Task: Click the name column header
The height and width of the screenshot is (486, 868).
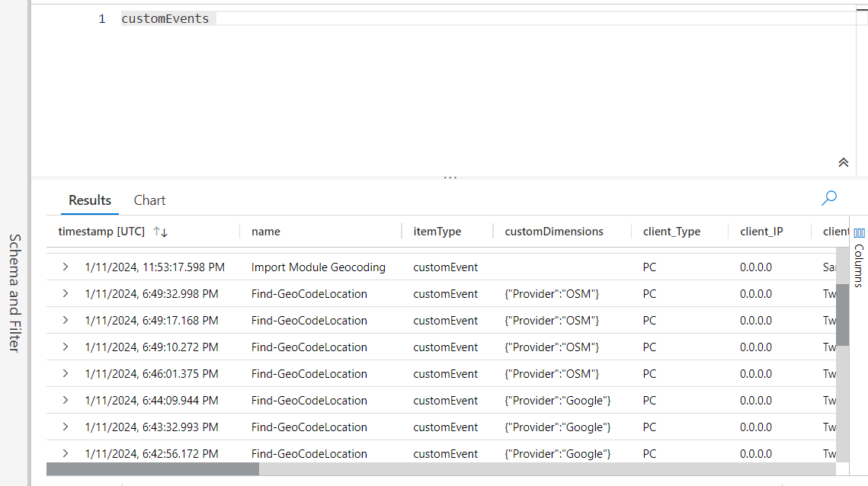Action: [x=266, y=232]
